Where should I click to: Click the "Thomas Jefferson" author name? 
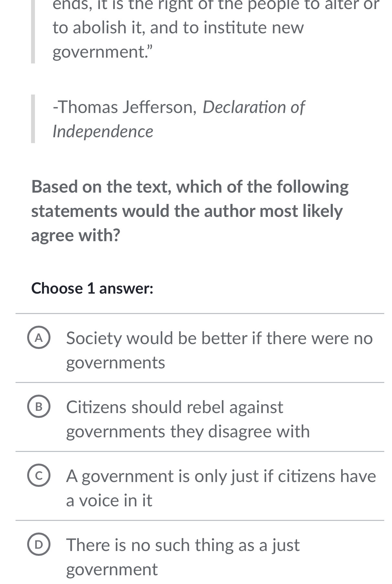click(x=125, y=107)
